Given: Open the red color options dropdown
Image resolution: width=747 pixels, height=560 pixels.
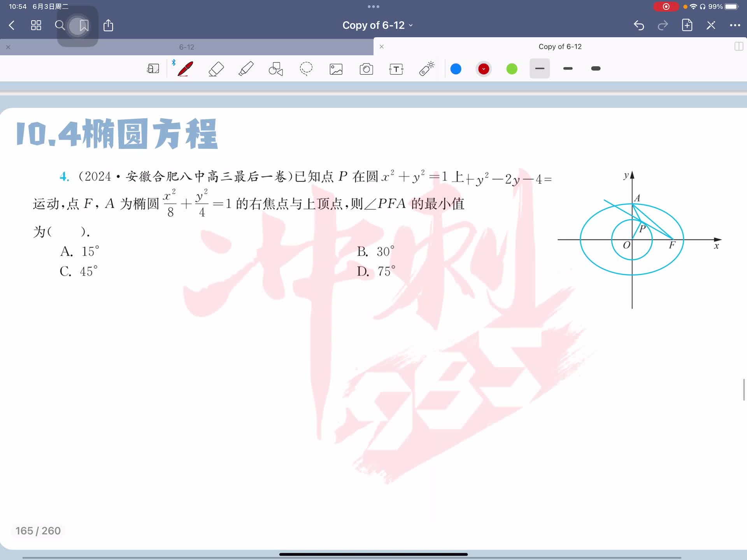Looking at the screenshot, I should 484,69.
